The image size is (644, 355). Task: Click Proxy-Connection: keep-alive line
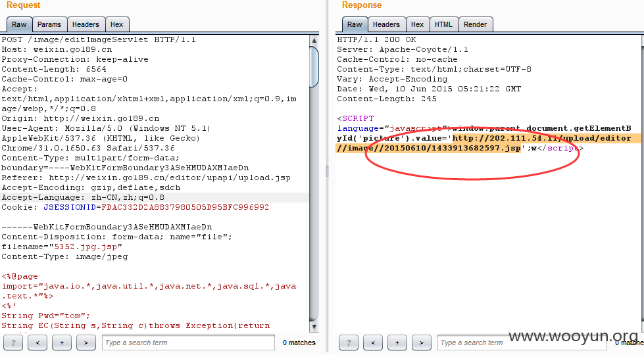(75, 60)
